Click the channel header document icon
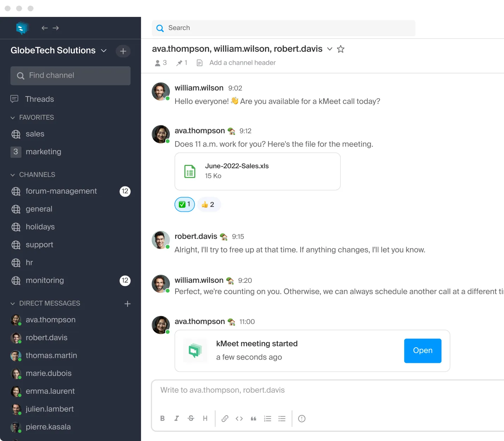Screen dimensions: 504x441 pos(199,63)
